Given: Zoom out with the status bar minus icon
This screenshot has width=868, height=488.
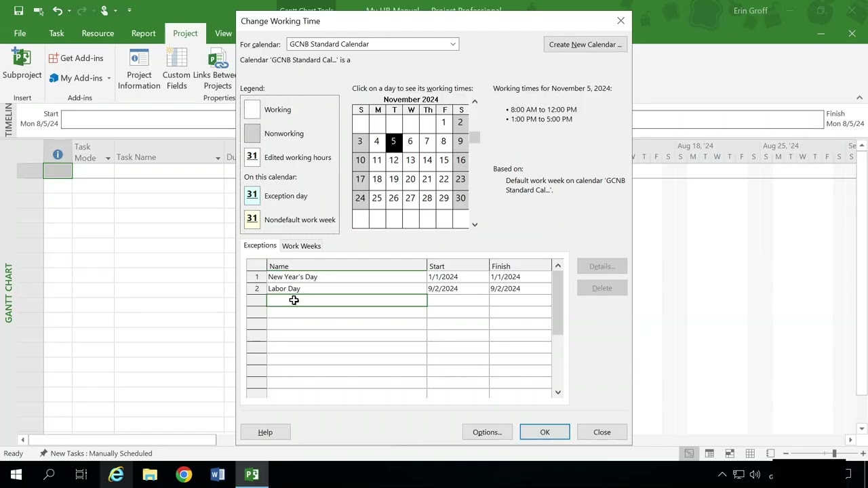Looking at the screenshot, I should click(787, 453).
